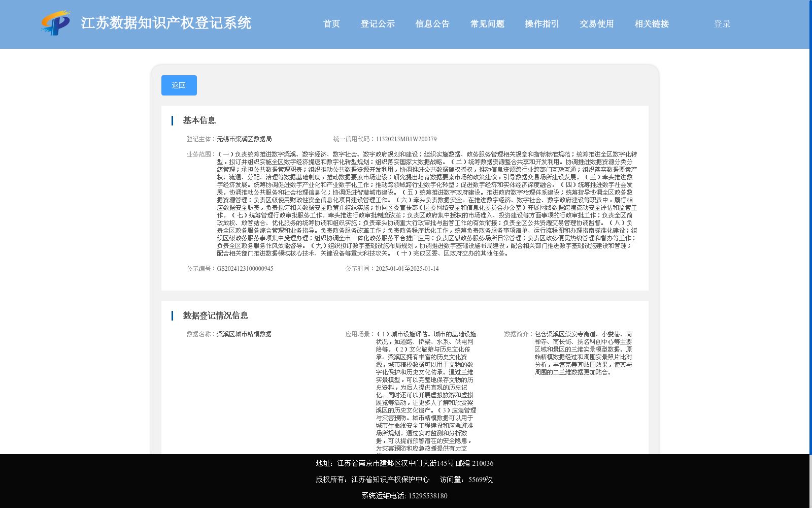Select the publication number GS2024123100000945
Viewport: 812px width, 508px height.
coord(245,269)
